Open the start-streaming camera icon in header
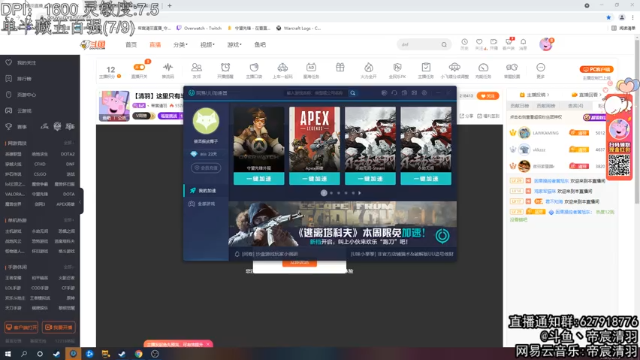The width and height of the screenshot is (640, 360). (494, 44)
